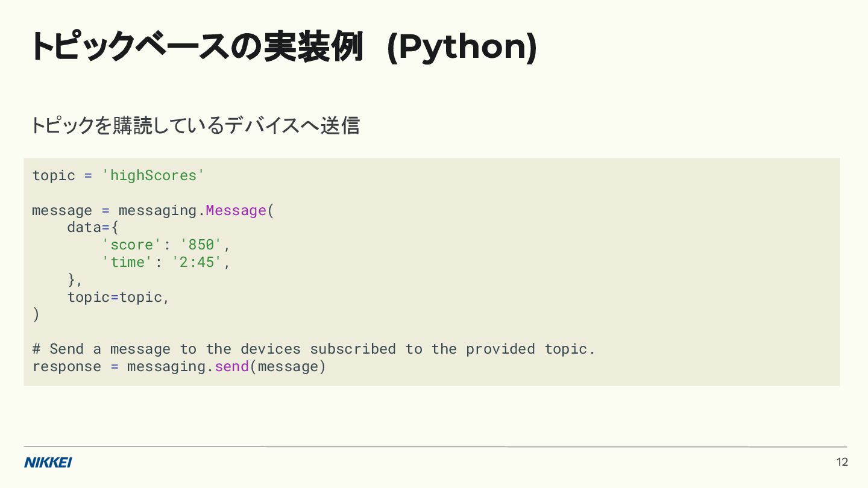Click the NIKKEI logo in the footer

[x=48, y=463]
